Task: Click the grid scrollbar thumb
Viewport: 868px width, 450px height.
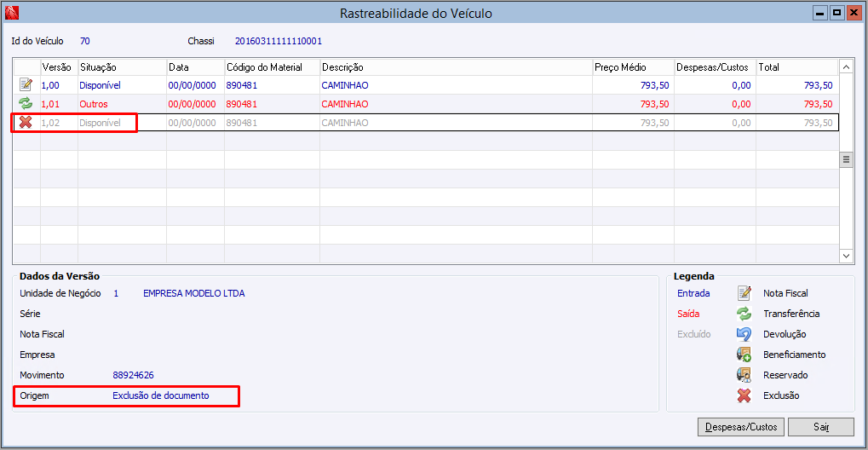Action: coord(847,159)
